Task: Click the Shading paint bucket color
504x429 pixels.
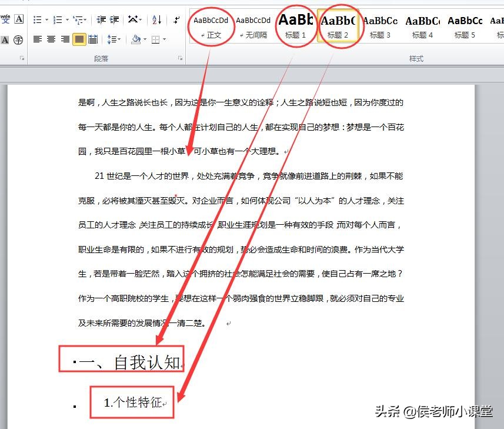Action: (x=136, y=39)
